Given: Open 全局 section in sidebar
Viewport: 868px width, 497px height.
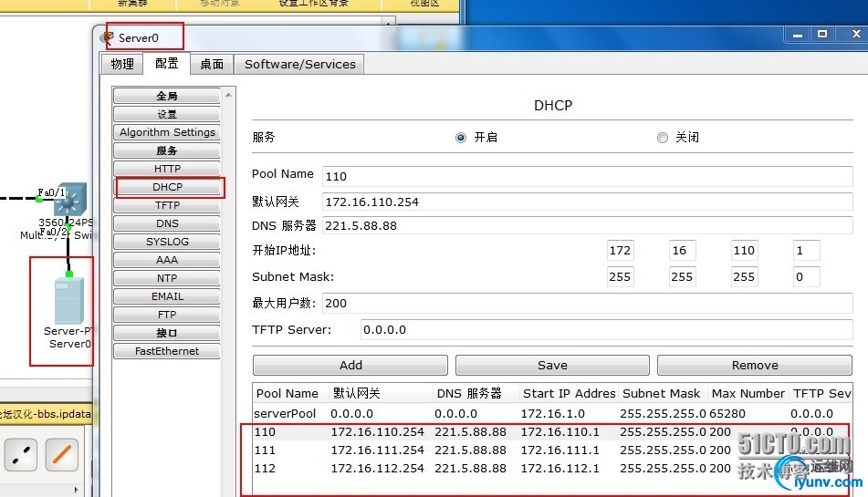Looking at the screenshot, I should pos(167,96).
